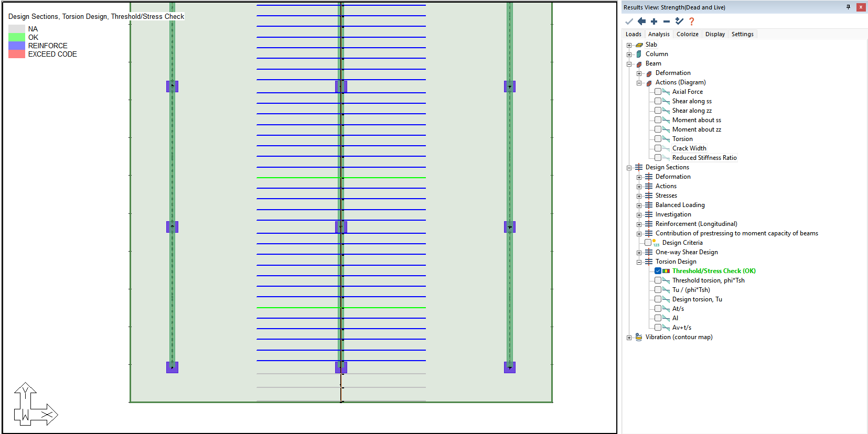
Task: Enable the Axial Force checkbox
Action: [x=658, y=92]
